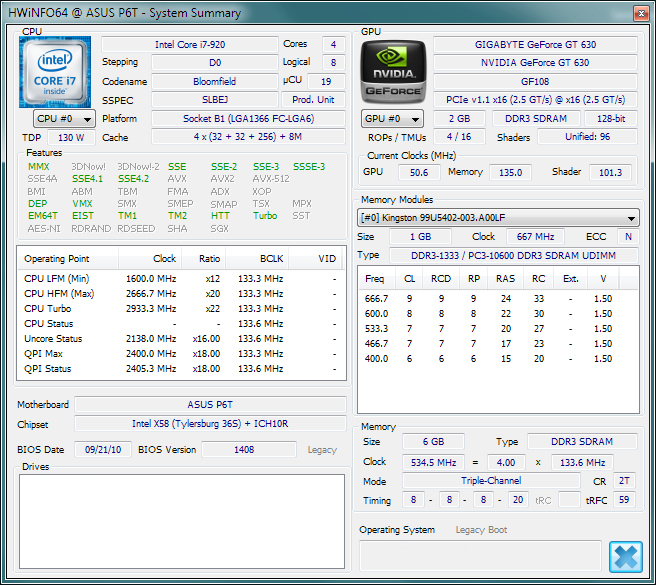Image resolution: width=656 pixels, height=585 pixels.
Task: Expand the Kingston memory module dropdown
Action: pos(498,218)
